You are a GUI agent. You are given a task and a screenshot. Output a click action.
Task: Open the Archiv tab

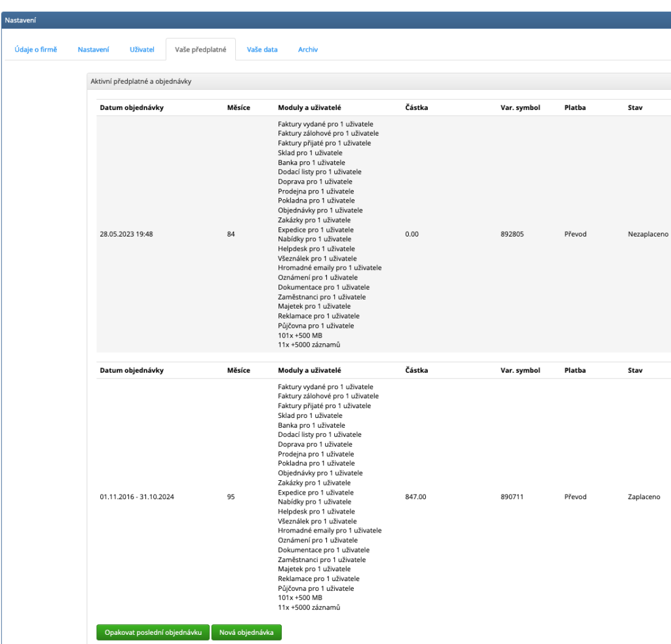307,50
